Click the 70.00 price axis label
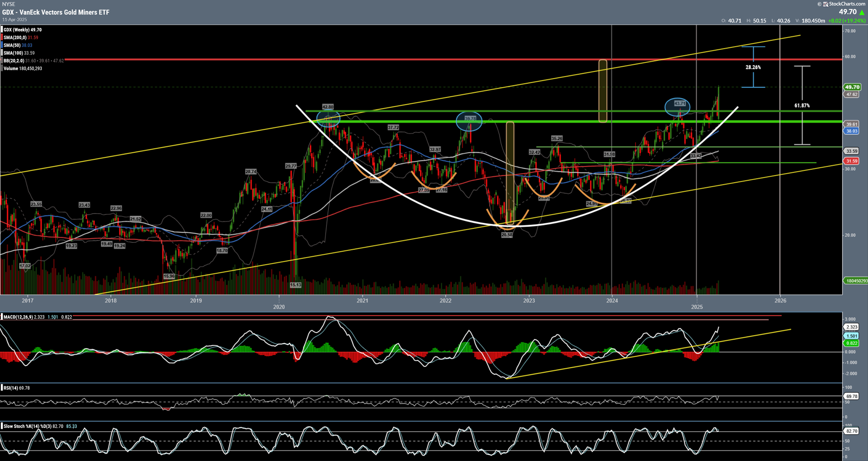 (x=850, y=31)
